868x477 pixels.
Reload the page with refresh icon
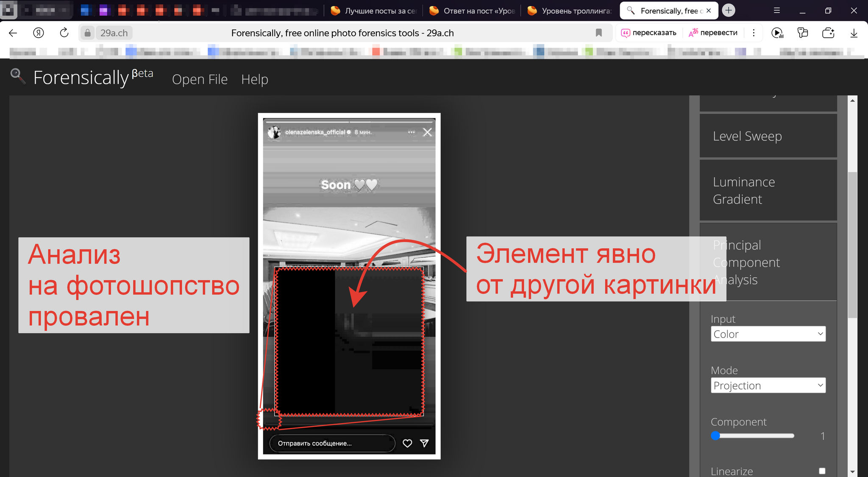click(64, 33)
